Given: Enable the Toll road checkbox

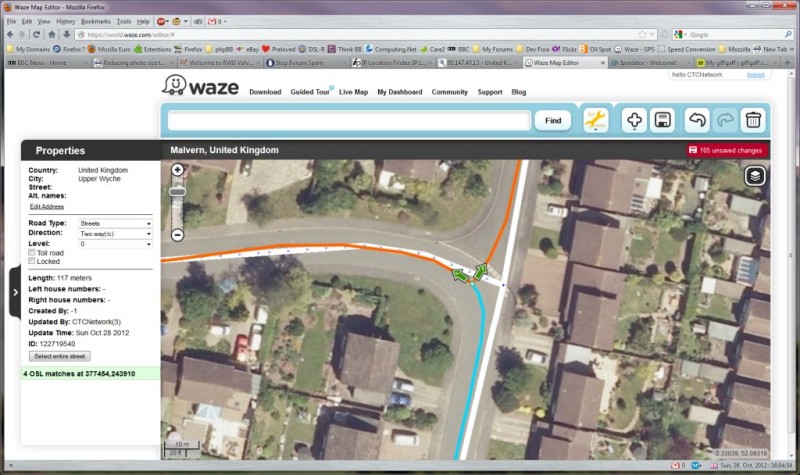Looking at the screenshot, I should [x=32, y=253].
